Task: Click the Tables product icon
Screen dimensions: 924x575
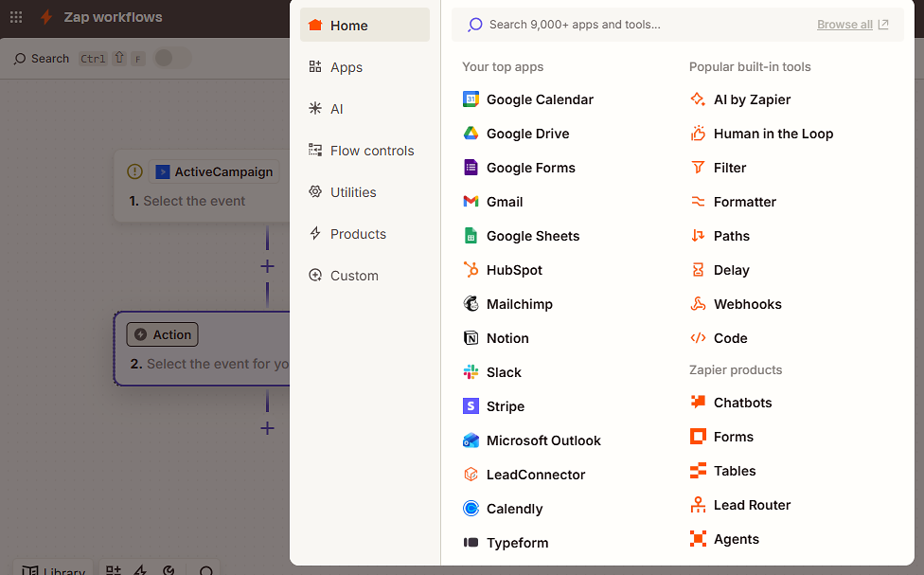Action: click(x=698, y=471)
